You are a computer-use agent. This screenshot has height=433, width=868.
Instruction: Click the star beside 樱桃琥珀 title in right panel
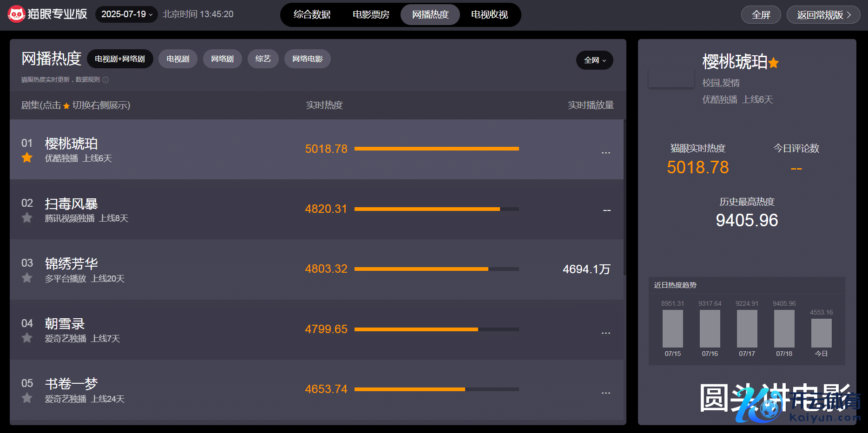tap(774, 63)
